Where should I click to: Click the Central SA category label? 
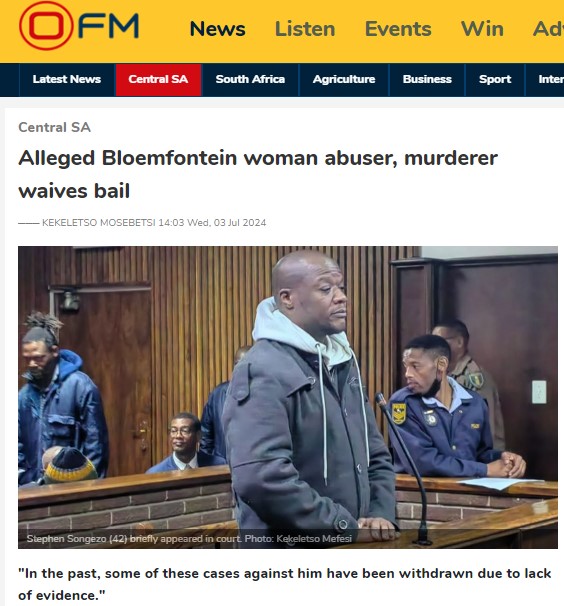[x=55, y=127]
